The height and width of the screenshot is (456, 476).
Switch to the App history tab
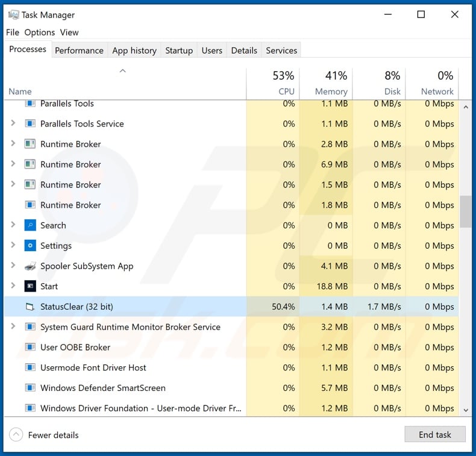[134, 51]
